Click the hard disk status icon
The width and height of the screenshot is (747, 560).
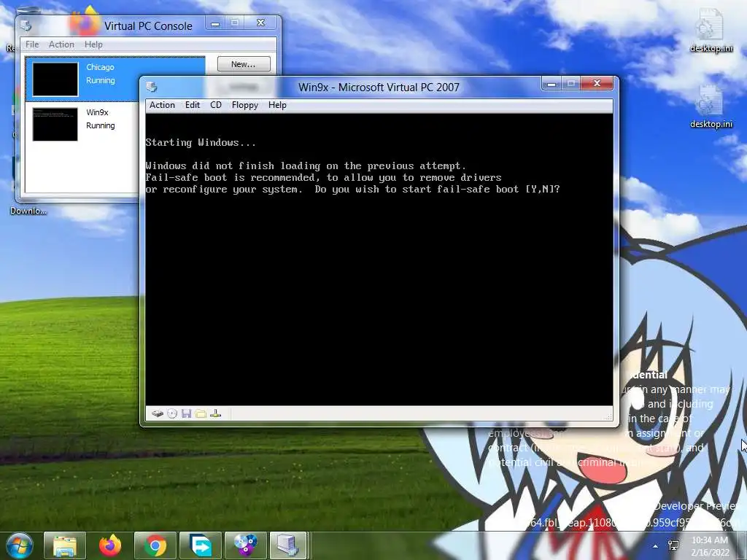pyautogui.click(x=158, y=414)
